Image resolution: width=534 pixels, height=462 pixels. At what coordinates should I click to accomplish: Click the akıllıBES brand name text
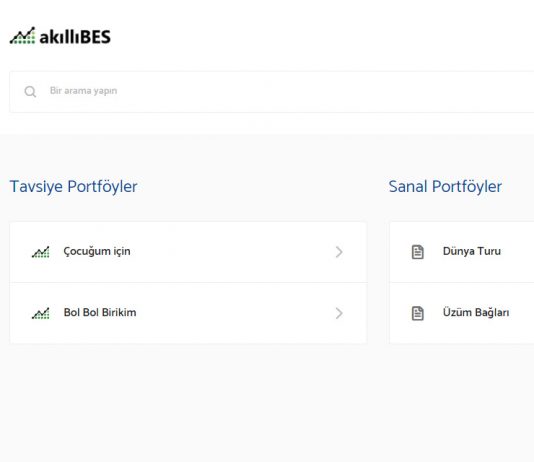click(75, 37)
